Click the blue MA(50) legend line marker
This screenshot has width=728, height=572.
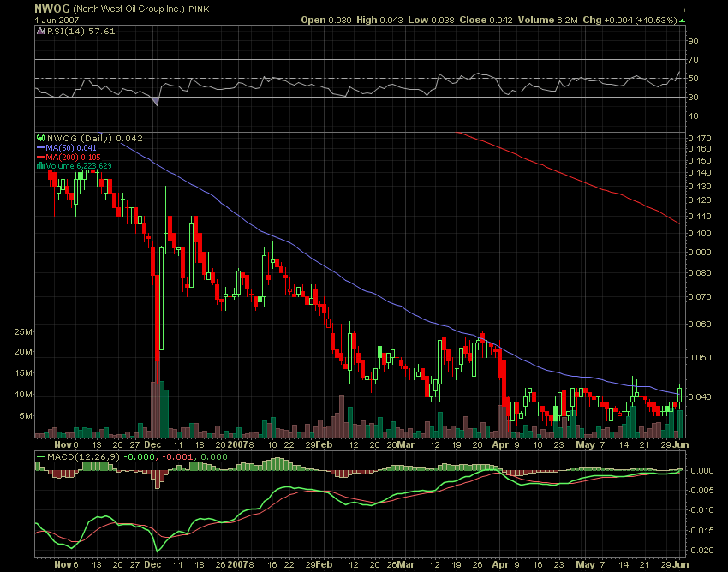click(41, 147)
